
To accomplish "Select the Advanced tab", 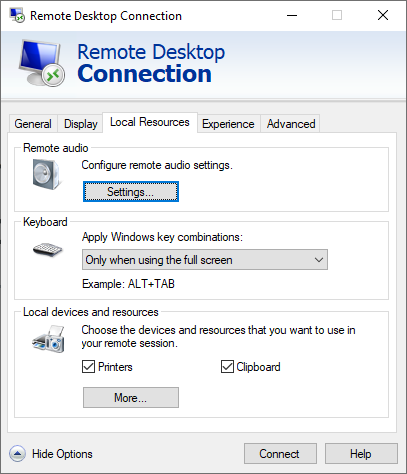I will pyautogui.click(x=291, y=124).
